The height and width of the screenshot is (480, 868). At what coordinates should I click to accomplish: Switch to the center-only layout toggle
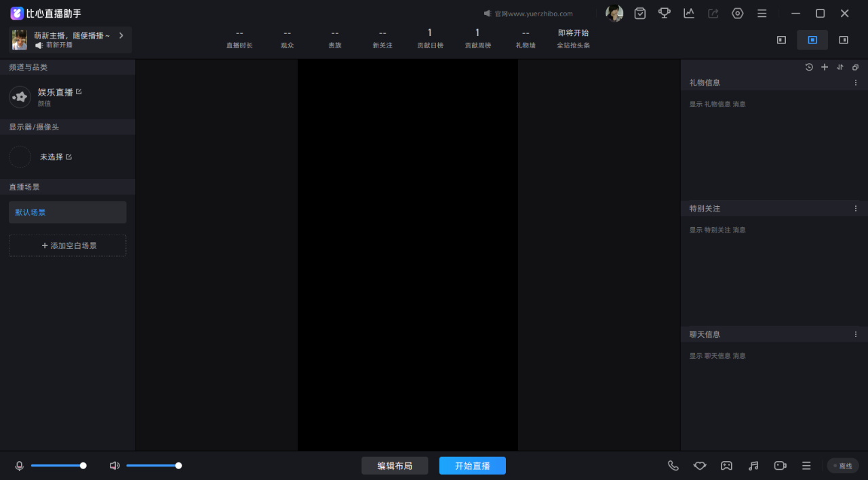click(812, 40)
